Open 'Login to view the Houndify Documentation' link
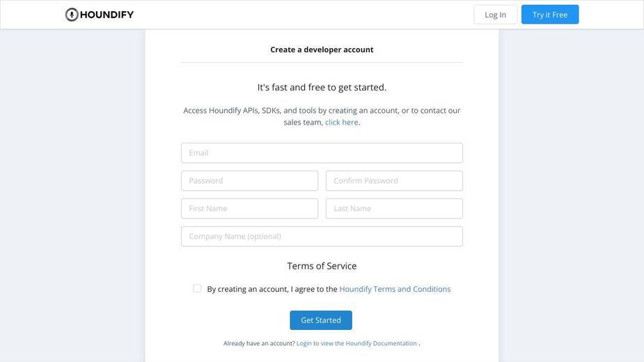 [356, 343]
